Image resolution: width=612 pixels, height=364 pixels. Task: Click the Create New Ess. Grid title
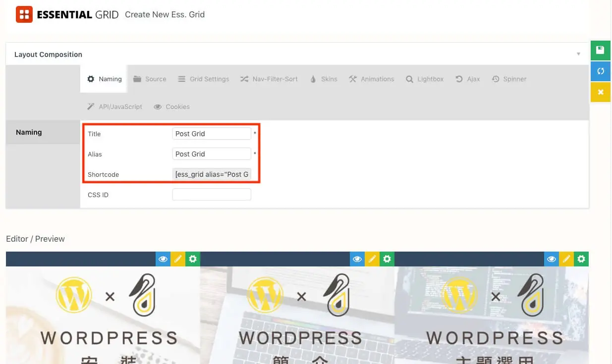pyautogui.click(x=165, y=14)
